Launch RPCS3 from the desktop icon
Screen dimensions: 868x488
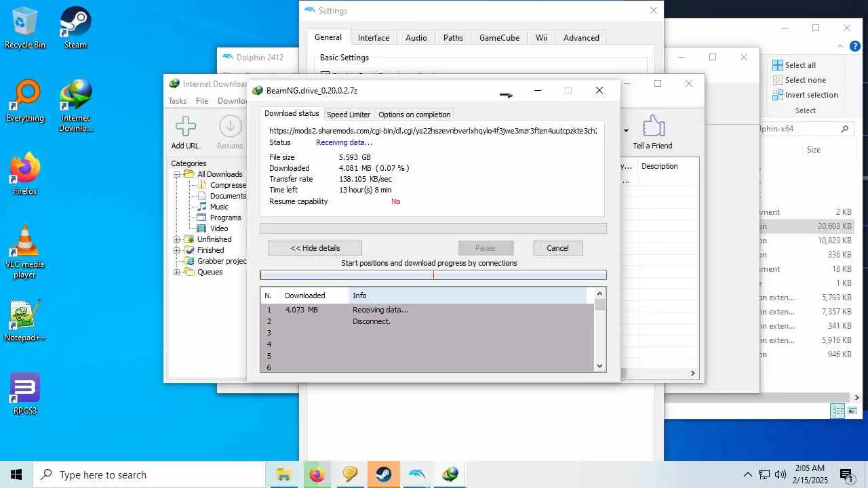point(25,394)
